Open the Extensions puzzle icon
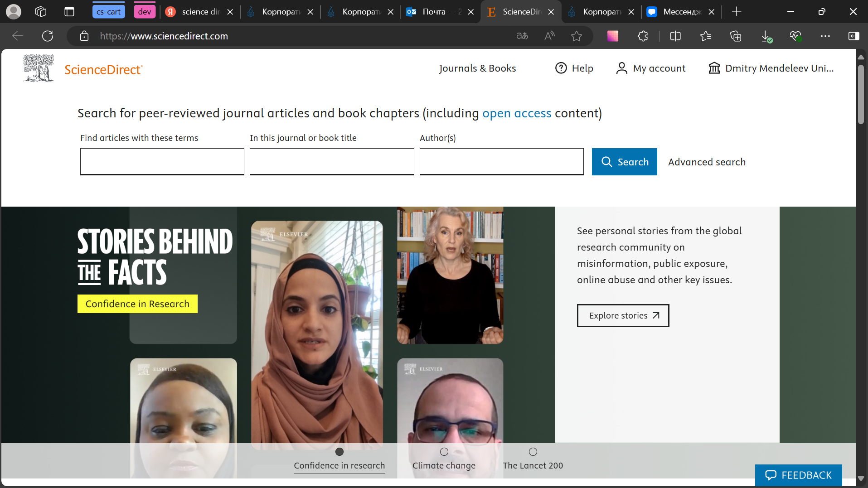 pos(643,36)
